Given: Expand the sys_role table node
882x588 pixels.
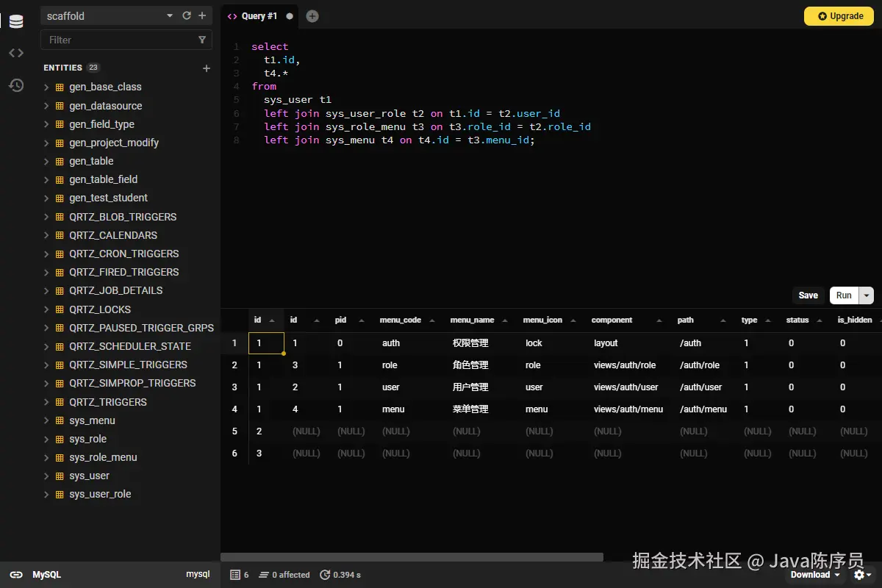Looking at the screenshot, I should (46, 439).
